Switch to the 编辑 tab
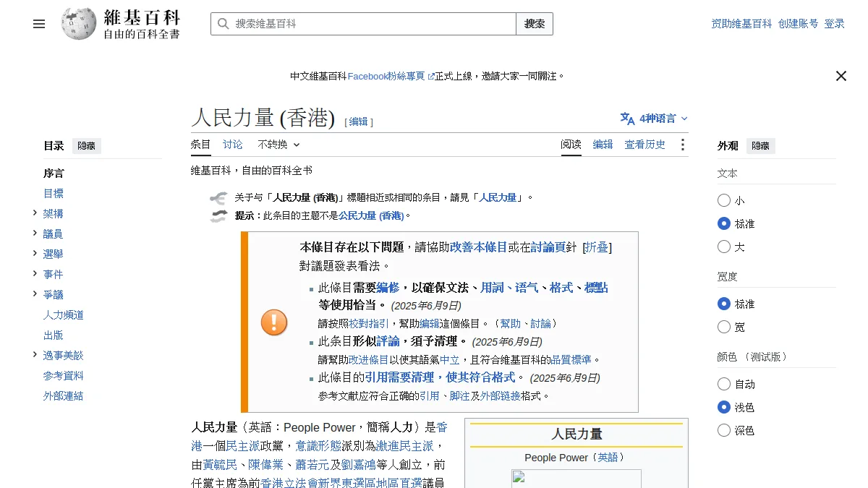This screenshot has width=868, height=488. point(603,145)
